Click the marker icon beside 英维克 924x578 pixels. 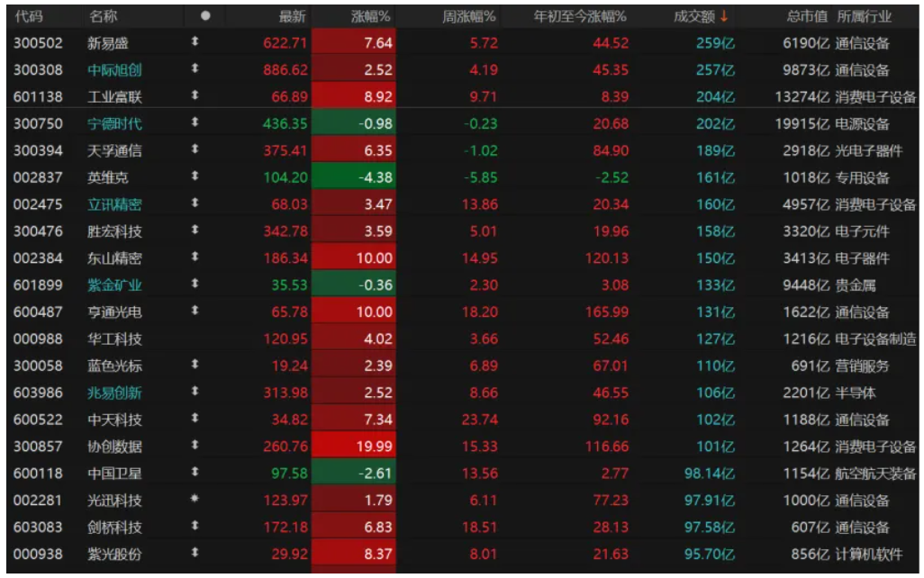195,177
